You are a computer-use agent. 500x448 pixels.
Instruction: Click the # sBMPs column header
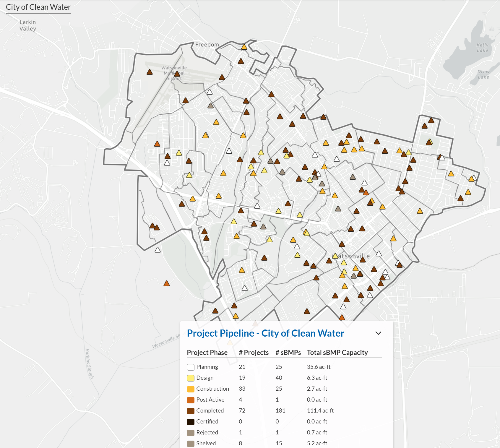tap(288, 353)
